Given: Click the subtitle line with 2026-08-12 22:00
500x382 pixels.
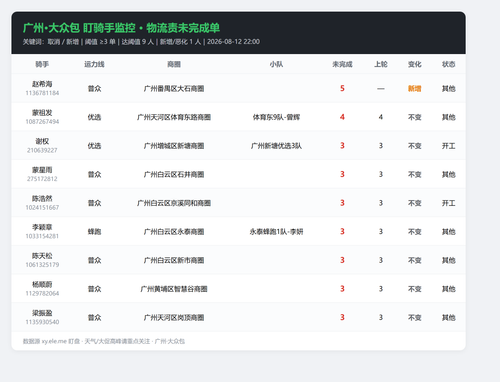Looking at the screenshot, I should [x=141, y=42].
